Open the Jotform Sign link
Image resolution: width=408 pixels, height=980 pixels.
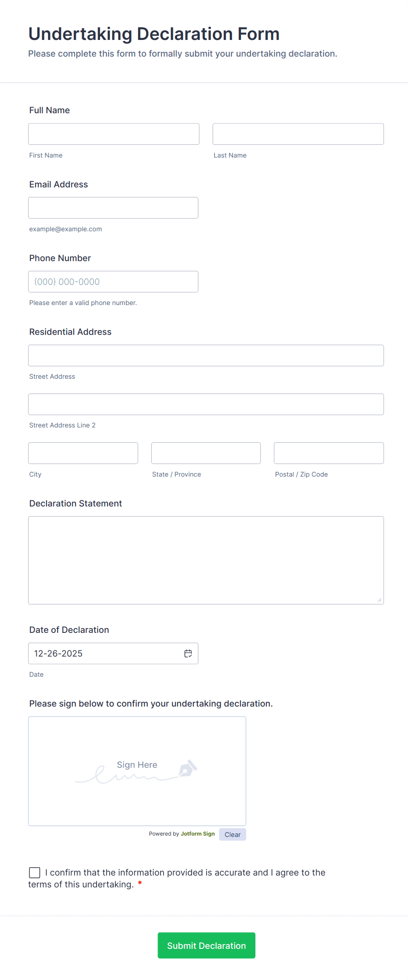197,834
